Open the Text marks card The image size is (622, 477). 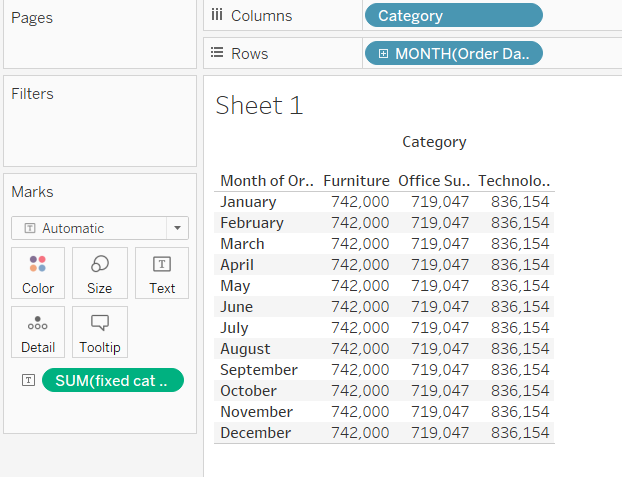click(162, 273)
